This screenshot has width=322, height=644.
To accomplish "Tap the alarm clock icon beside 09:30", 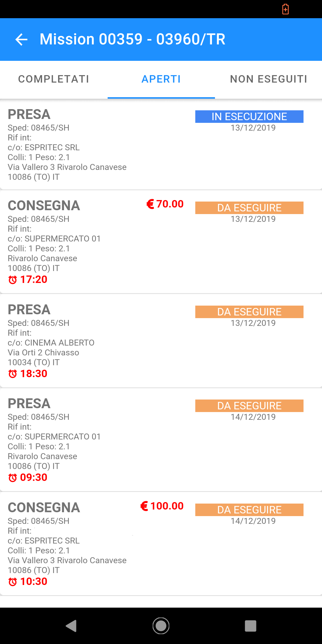I will [x=13, y=478].
